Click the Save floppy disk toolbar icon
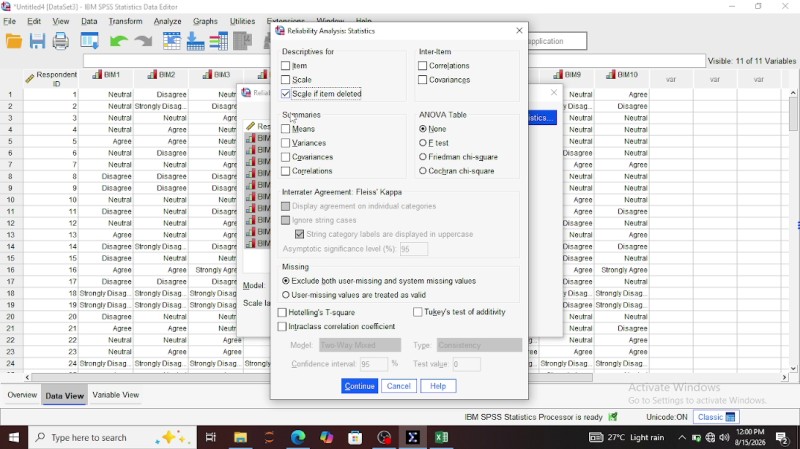This screenshot has width=800, height=449. point(37,41)
